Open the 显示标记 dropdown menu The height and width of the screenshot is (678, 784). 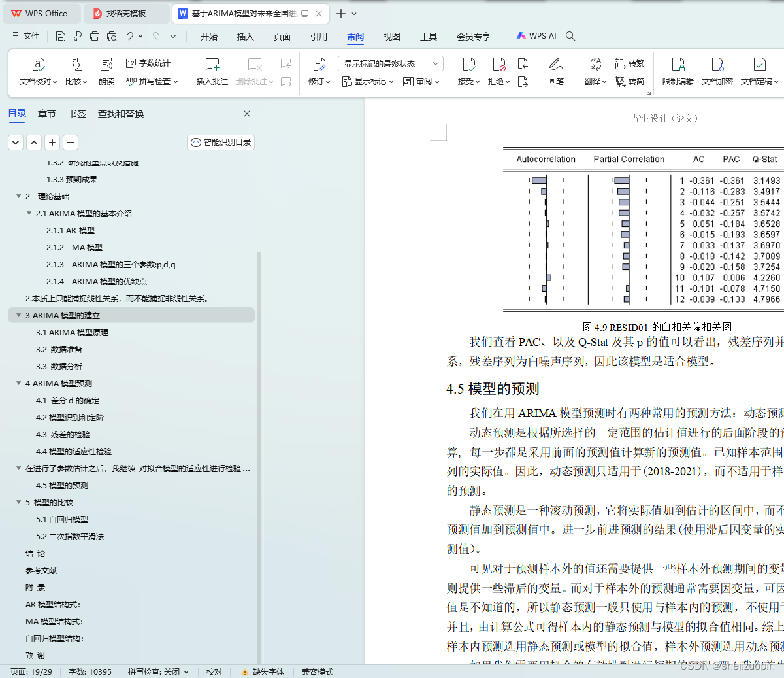click(x=368, y=82)
